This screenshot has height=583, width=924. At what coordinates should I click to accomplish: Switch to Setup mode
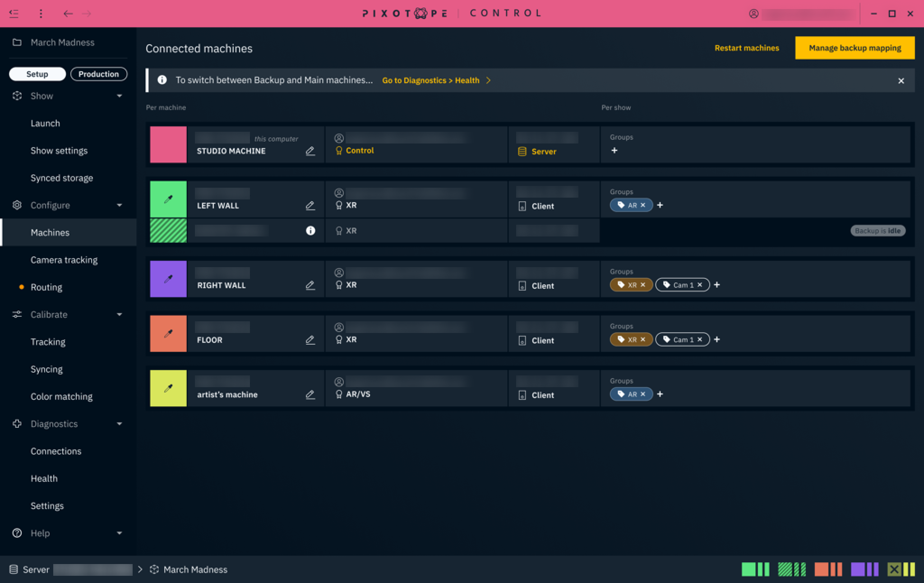37,74
